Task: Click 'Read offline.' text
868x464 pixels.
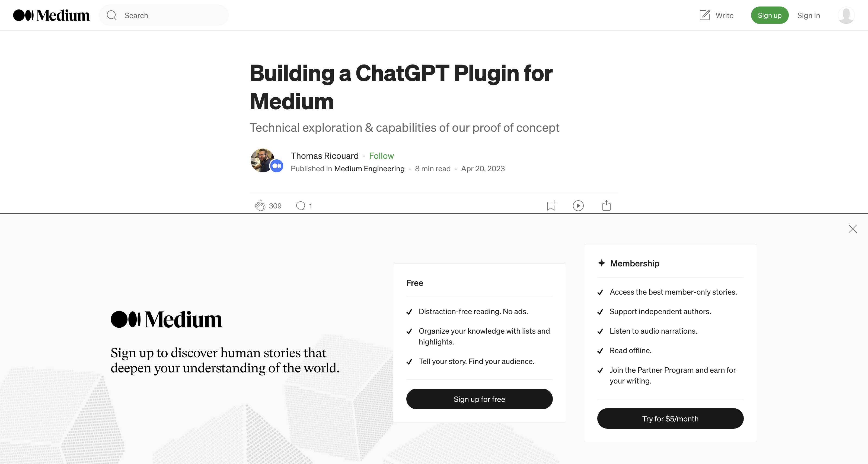Action: pos(630,350)
